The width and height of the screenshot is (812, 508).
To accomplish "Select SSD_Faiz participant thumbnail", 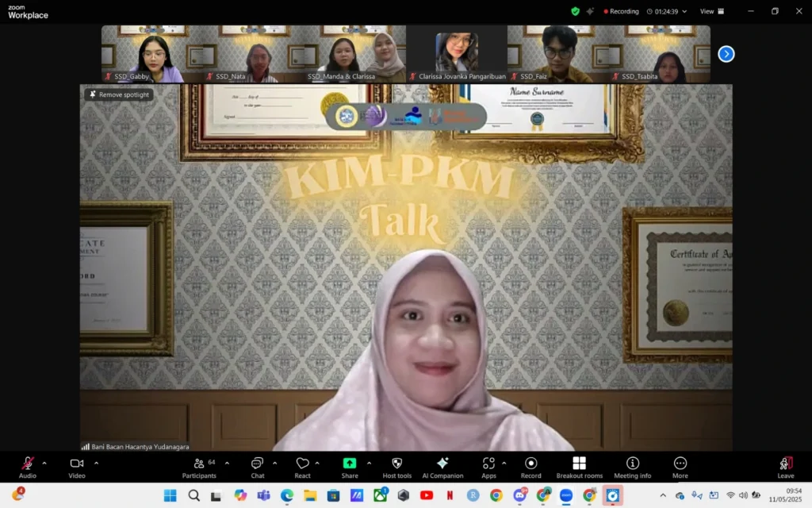I will click(x=557, y=54).
